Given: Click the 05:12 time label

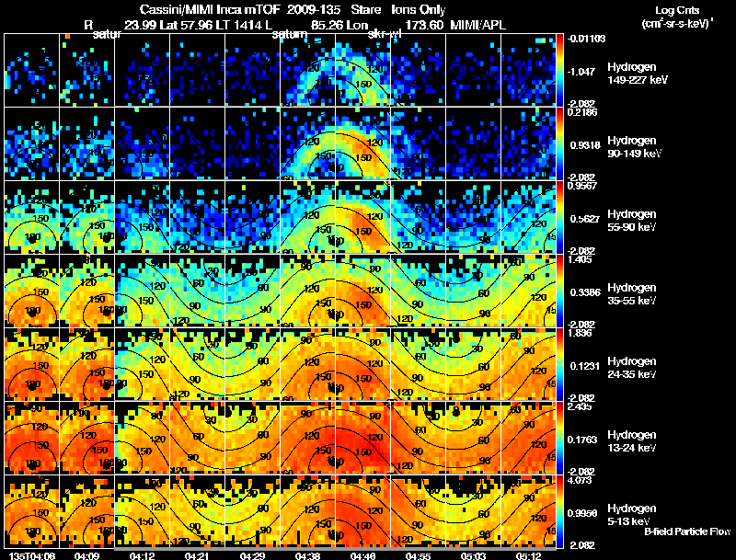Looking at the screenshot, I should tap(528, 555).
